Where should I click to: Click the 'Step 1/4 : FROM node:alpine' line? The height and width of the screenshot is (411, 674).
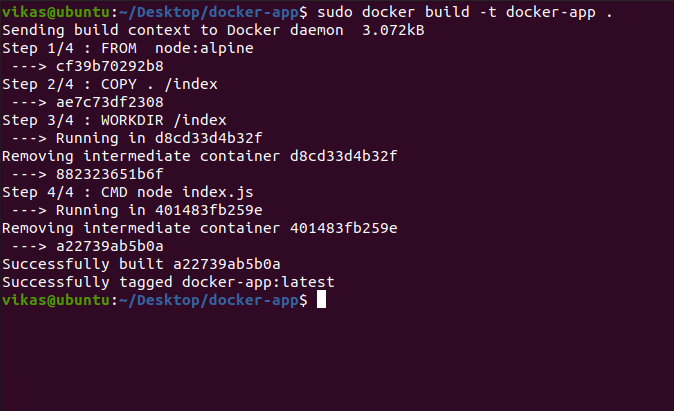click(x=128, y=48)
